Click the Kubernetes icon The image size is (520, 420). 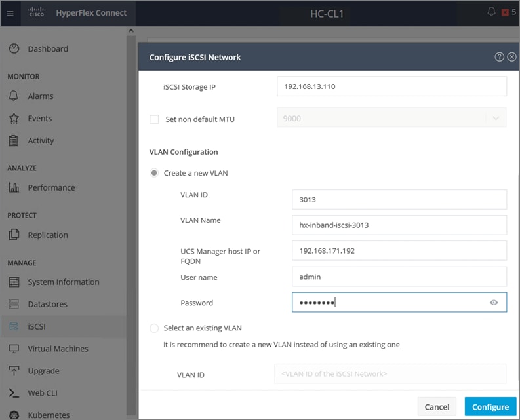(14, 415)
